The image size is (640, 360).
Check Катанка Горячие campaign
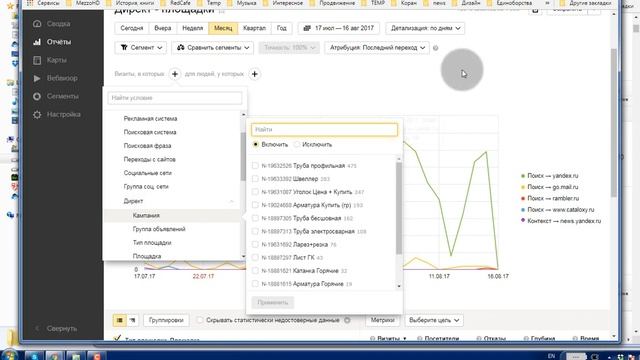point(255,271)
